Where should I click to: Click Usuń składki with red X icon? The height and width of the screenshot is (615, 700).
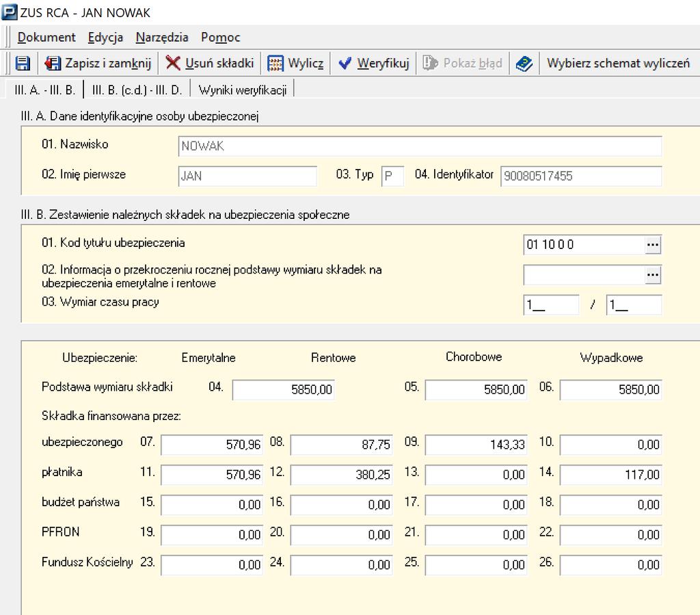[x=210, y=64]
